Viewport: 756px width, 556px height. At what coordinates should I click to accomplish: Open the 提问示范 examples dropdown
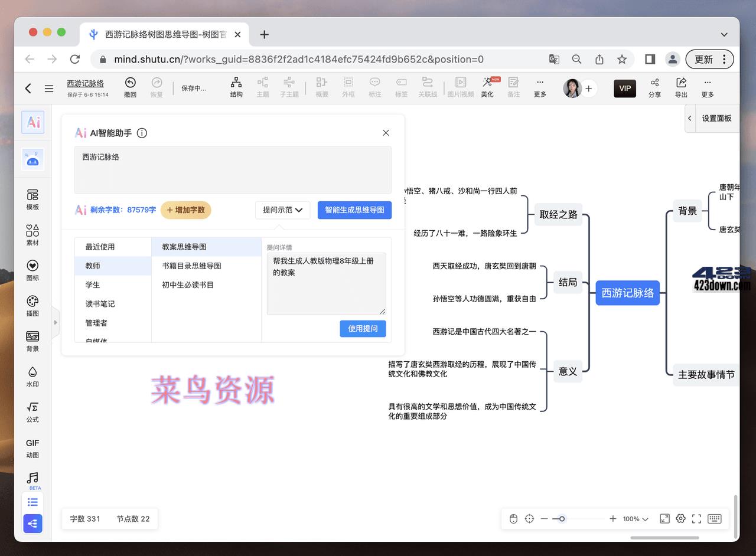282,210
